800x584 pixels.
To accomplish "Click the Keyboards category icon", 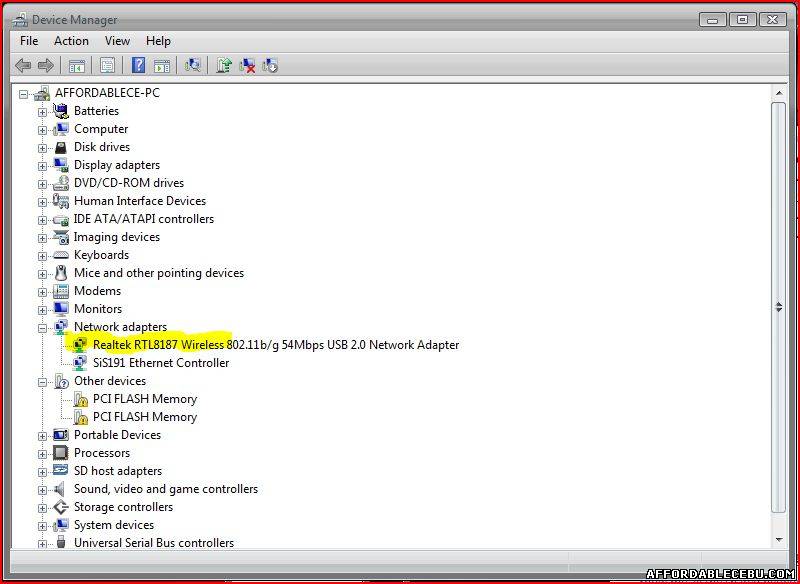I will (x=61, y=255).
